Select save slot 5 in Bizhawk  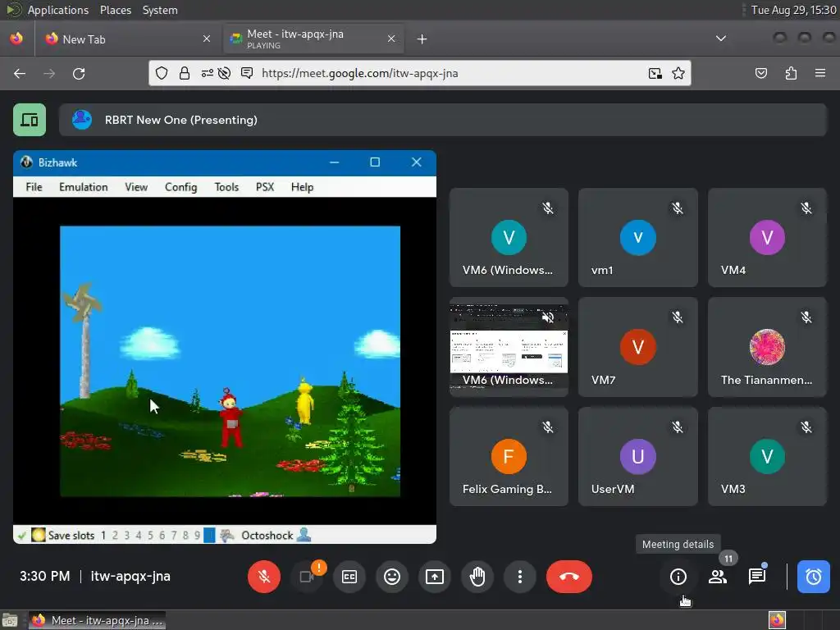tap(150, 535)
